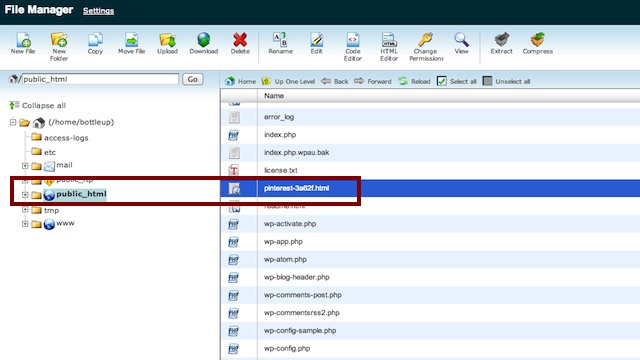
Task: Launch the HTML Editor
Action: click(389, 47)
